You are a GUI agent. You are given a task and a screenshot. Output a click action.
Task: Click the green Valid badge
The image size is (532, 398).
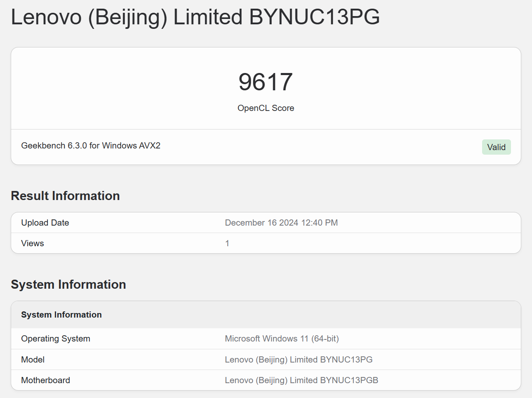[x=496, y=147]
